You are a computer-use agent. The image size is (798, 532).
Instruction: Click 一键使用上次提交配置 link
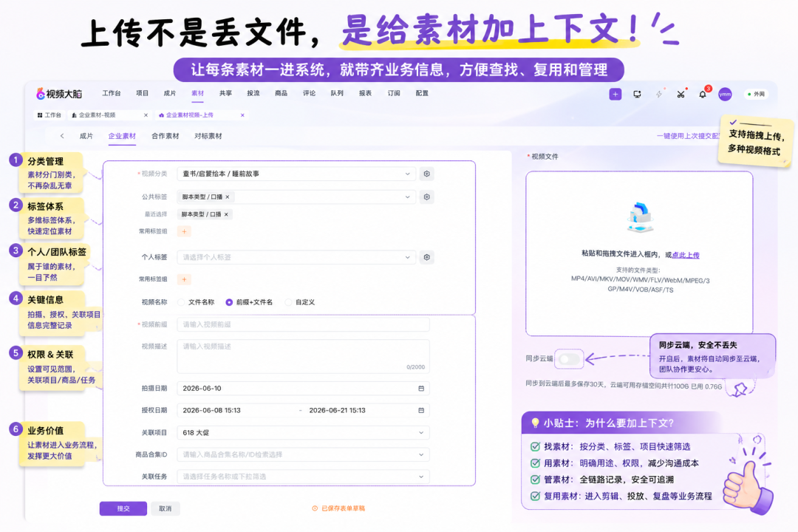pyautogui.click(x=688, y=136)
